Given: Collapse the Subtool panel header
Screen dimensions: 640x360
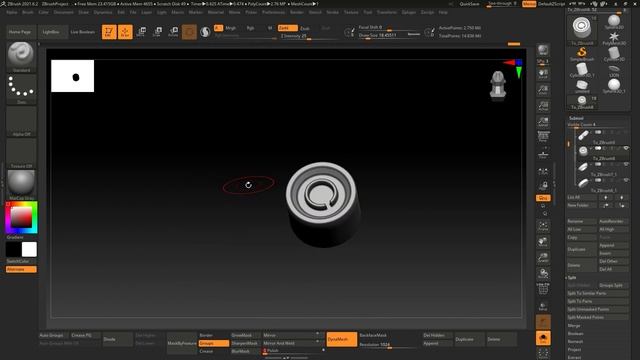Looking at the screenshot, I should (576, 118).
